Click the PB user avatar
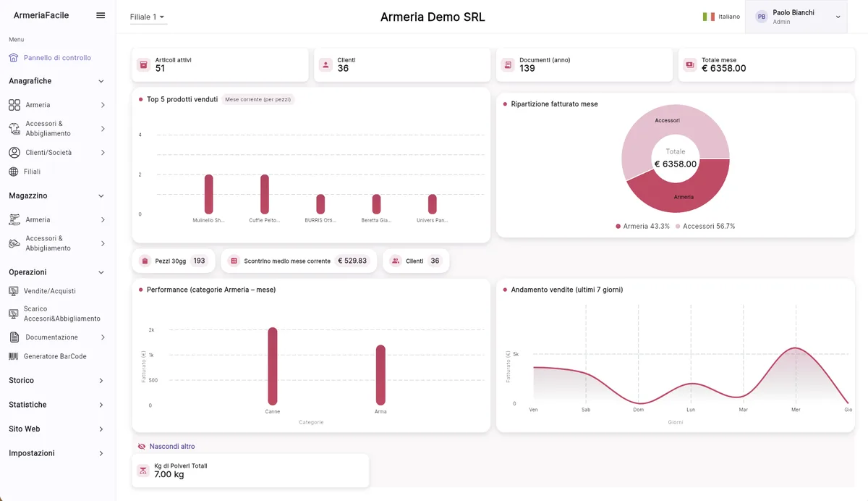 762,17
